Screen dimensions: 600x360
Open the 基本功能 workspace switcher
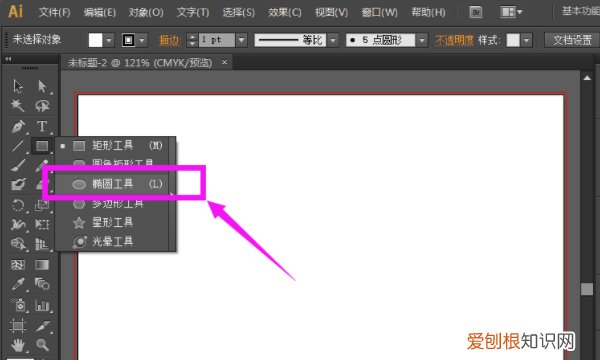tap(580, 11)
